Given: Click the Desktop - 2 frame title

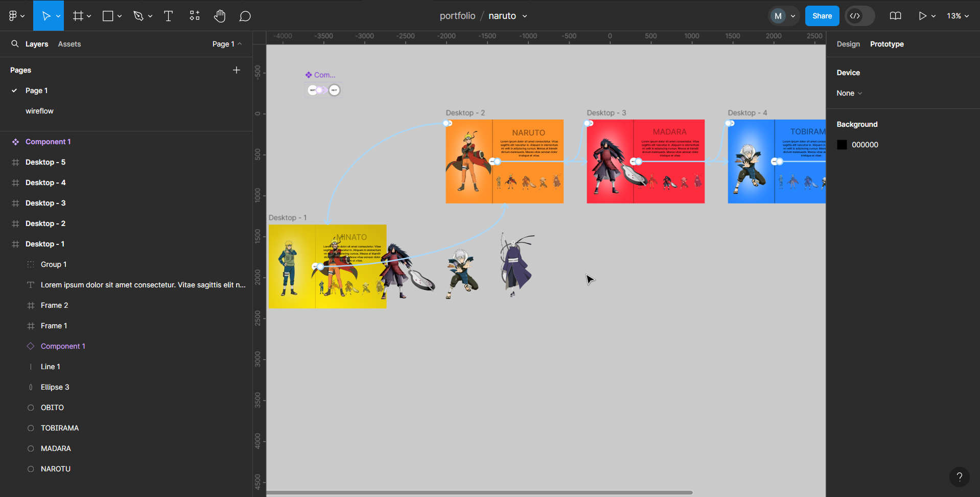Looking at the screenshot, I should (465, 112).
